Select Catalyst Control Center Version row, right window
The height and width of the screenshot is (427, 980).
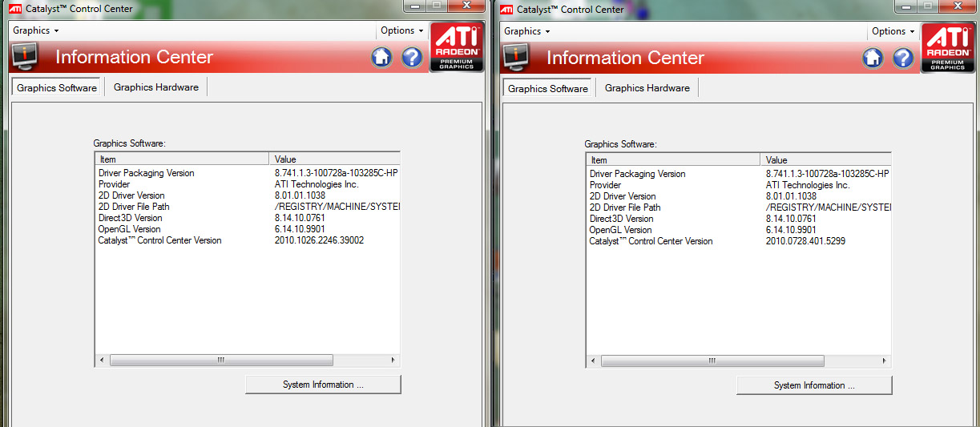pyautogui.click(x=739, y=241)
